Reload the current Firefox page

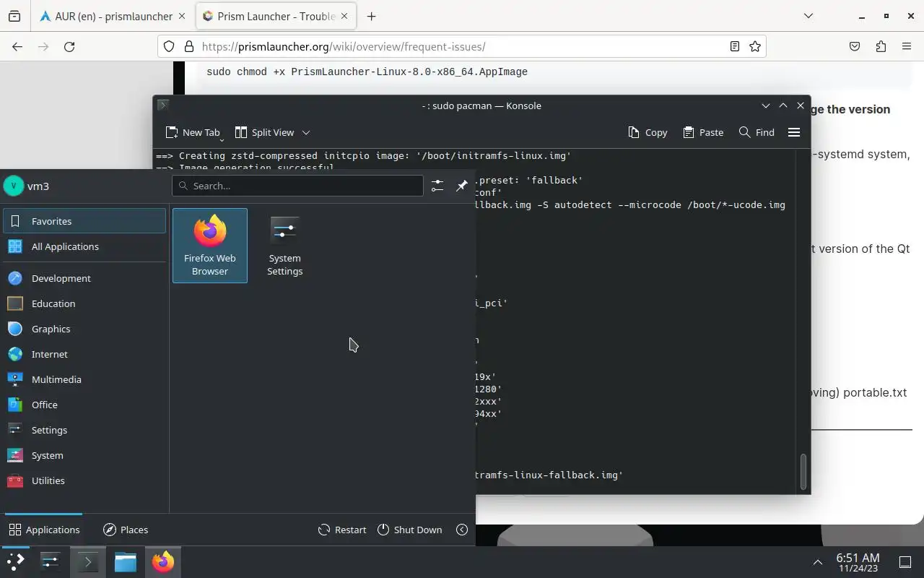pos(69,46)
